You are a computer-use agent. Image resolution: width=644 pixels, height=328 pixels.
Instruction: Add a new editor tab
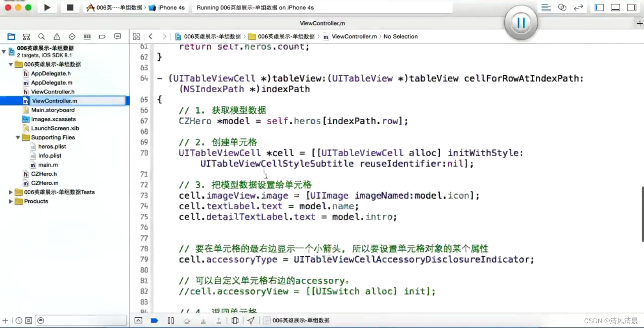640,24
